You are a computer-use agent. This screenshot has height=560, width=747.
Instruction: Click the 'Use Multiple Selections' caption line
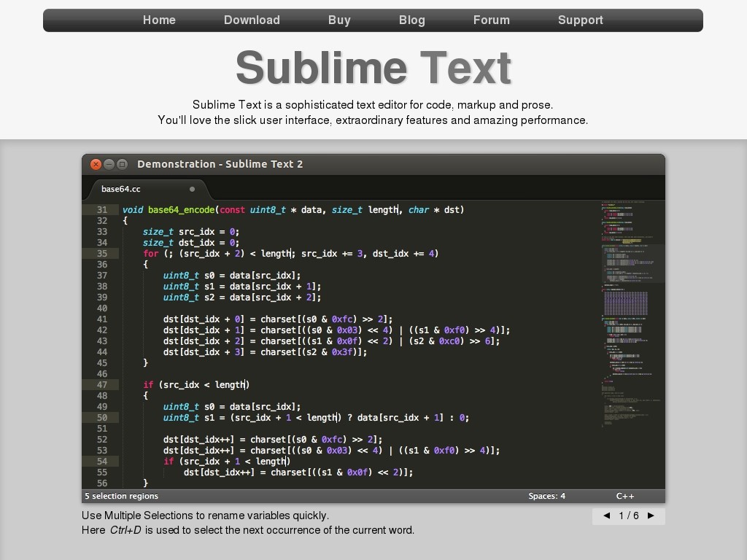point(205,516)
